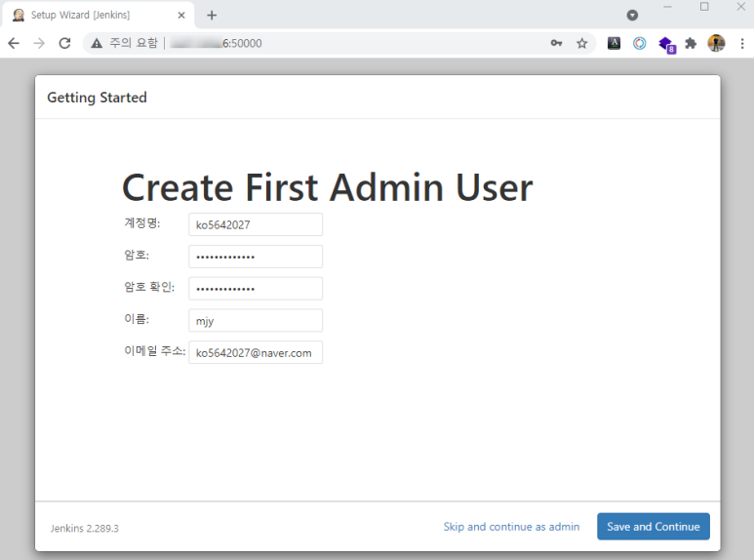Open the Chrome profile avatar
754x560 pixels.
click(x=716, y=43)
